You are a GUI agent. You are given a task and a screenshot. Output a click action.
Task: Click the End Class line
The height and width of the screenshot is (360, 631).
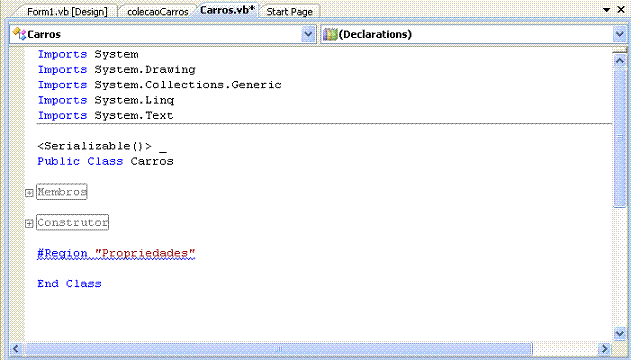(69, 284)
